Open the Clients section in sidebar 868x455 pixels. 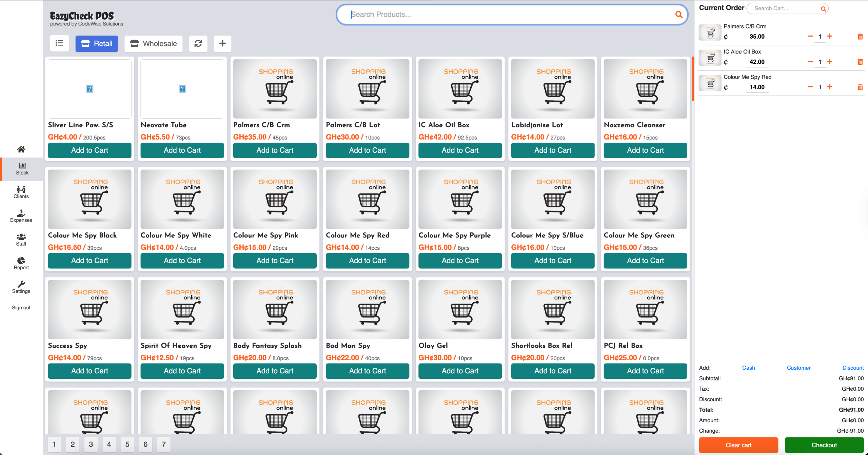click(x=21, y=192)
